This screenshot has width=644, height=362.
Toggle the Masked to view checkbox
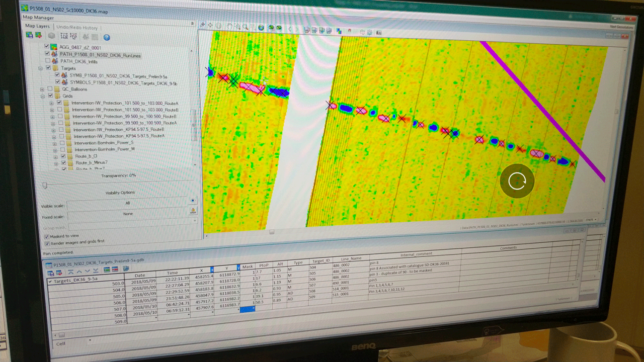(47, 237)
